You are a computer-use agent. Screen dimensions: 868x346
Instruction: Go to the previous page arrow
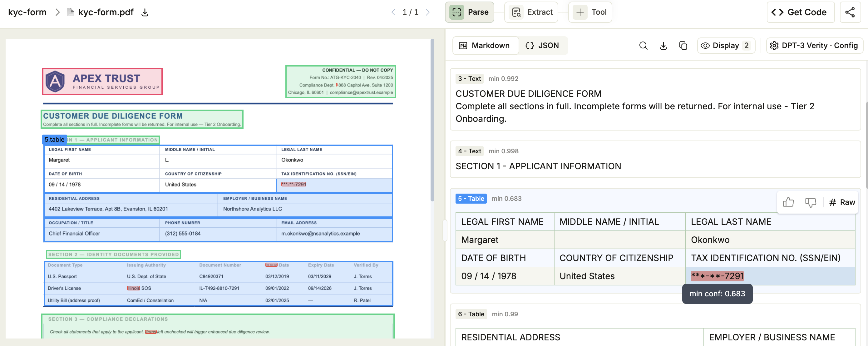393,12
